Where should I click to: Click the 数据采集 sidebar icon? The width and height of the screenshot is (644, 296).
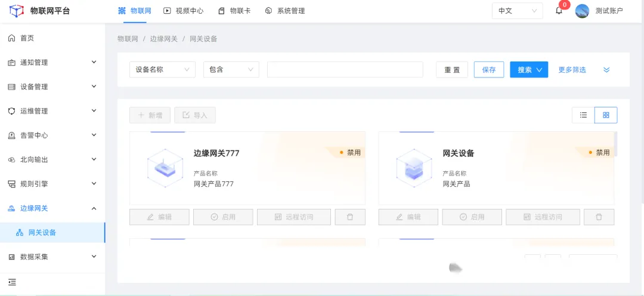coord(12,257)
